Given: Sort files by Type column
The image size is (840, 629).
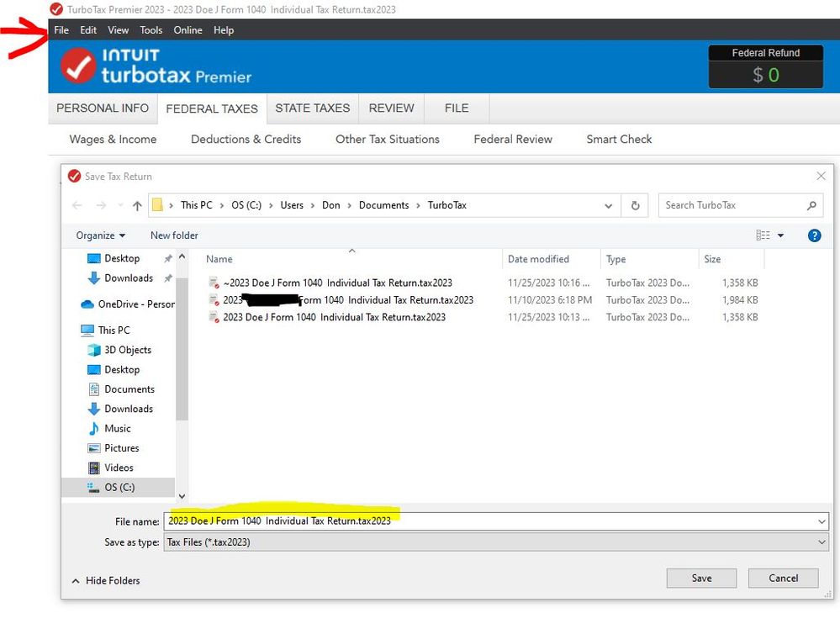Looking at the screenshot, I should [615, 259].
